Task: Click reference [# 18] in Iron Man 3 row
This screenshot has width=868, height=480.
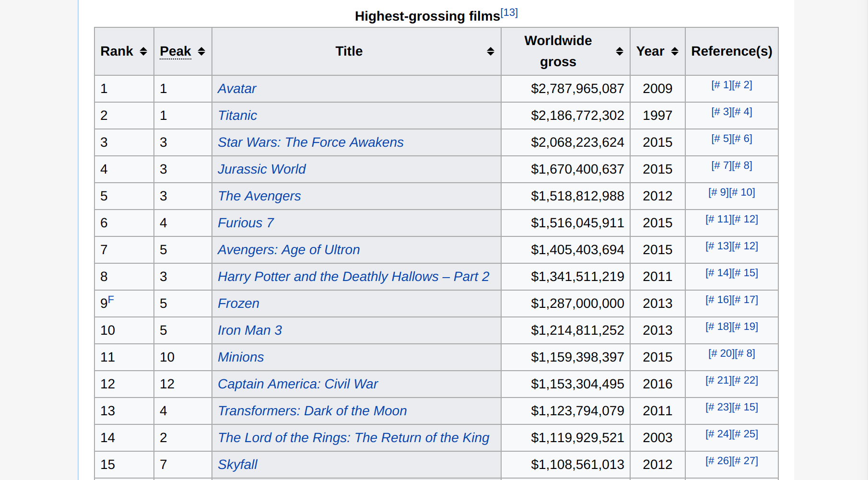Action: tap(718, 327)
